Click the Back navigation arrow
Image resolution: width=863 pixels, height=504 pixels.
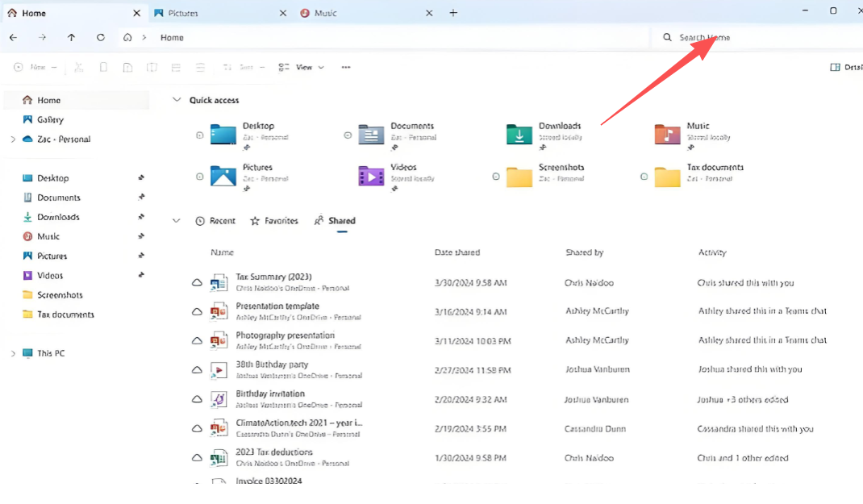13,37
